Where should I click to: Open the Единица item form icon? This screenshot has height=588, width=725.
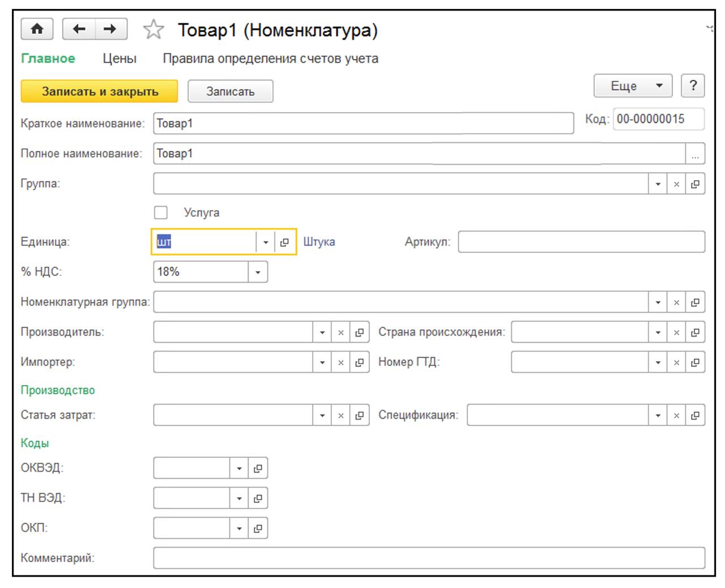click(x=285, y=242)
